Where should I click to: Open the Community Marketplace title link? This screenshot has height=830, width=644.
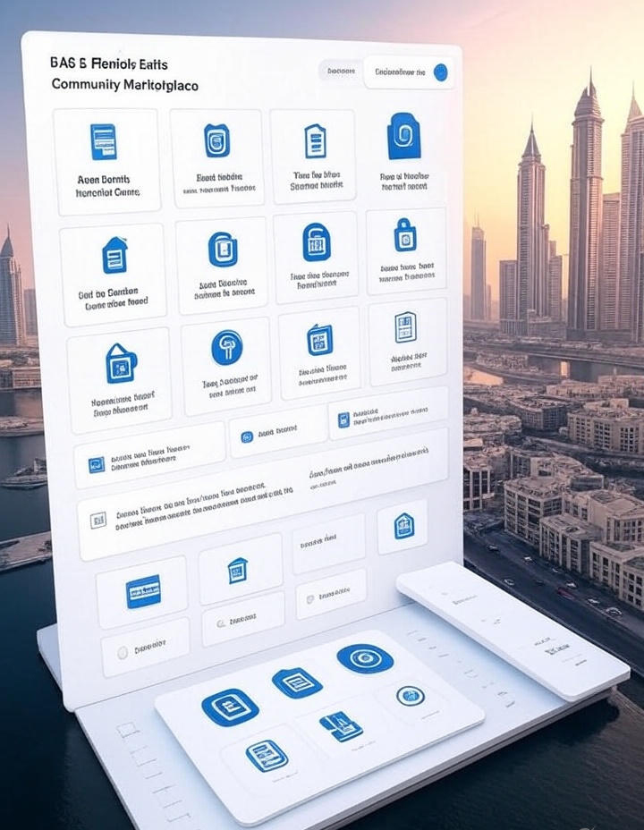[x=125, y=86]
